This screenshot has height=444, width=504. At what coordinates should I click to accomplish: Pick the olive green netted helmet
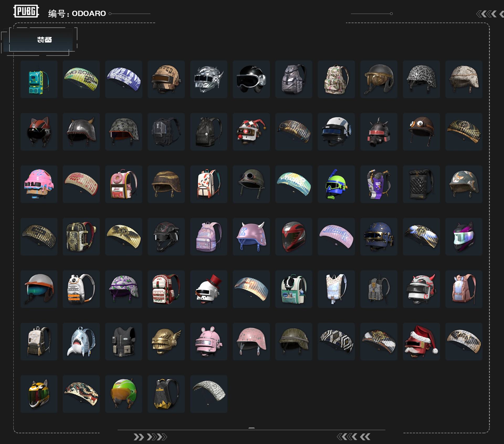pyautogui.click(x=294, y=341)
